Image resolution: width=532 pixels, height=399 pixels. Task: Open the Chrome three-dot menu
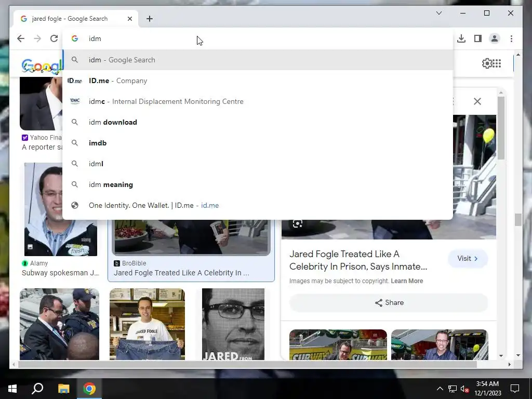[x=511, y=38]
